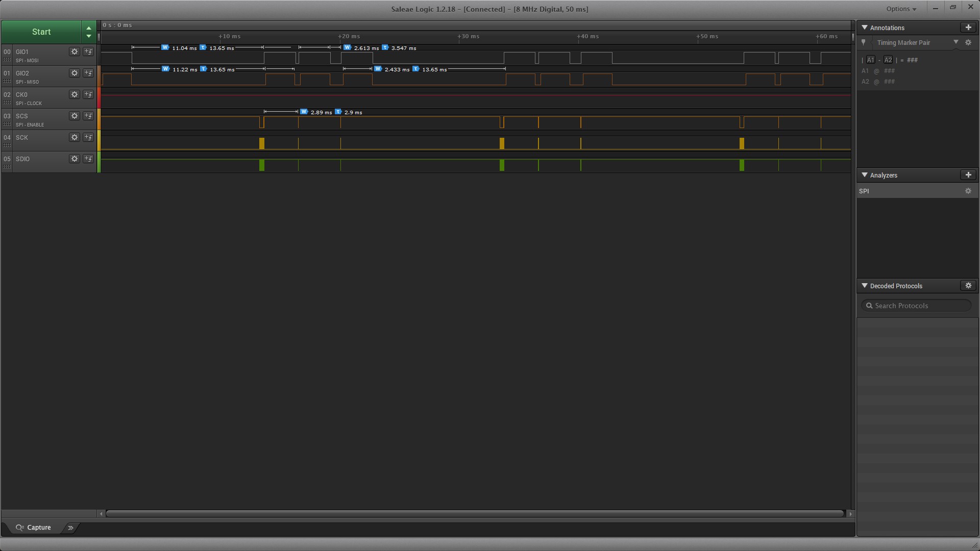This screenshot has height=551, width=980.
Task: Collapse the Decoded Protocols panel
Action: 865,286
